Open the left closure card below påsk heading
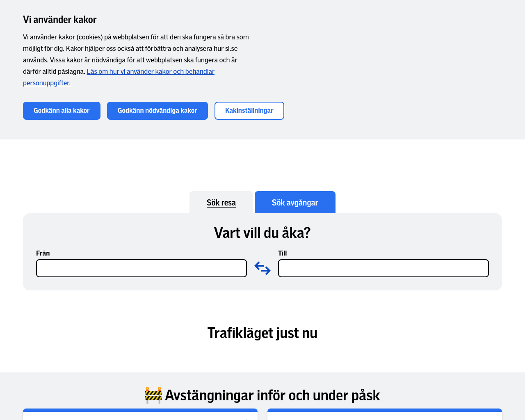 point(140,414)
